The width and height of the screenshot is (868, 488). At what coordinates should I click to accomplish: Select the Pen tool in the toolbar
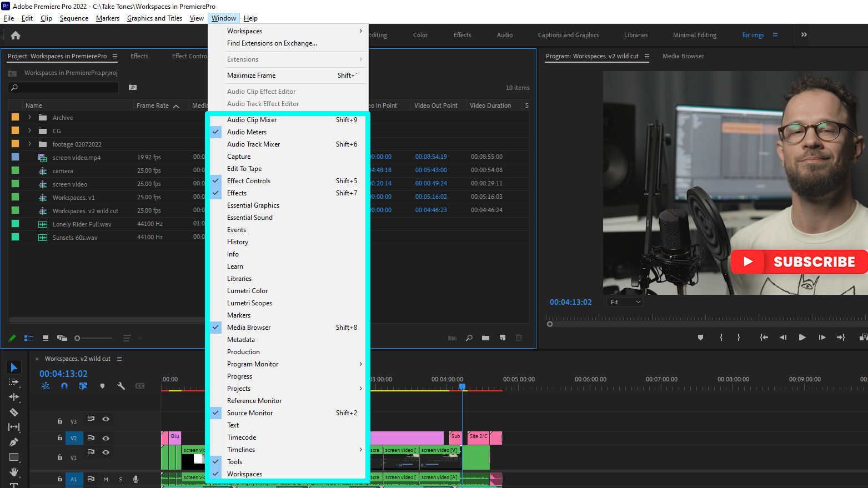pos(14,442)
